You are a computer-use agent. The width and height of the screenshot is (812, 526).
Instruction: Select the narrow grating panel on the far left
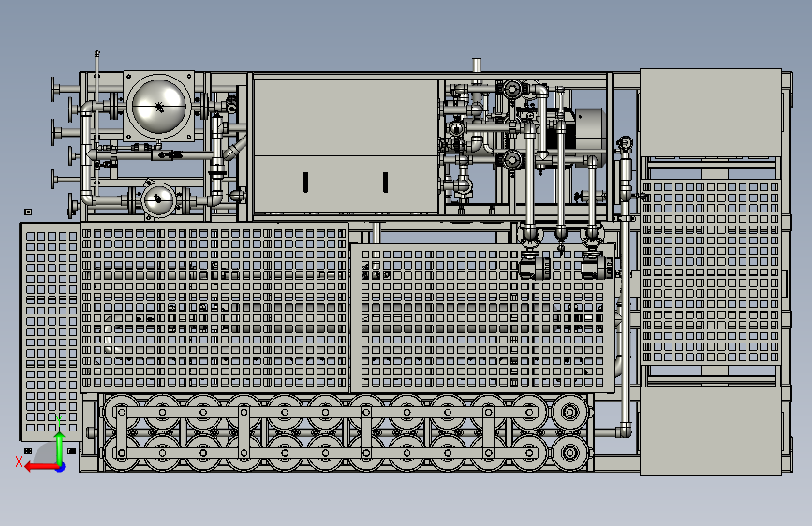(51, 332)
